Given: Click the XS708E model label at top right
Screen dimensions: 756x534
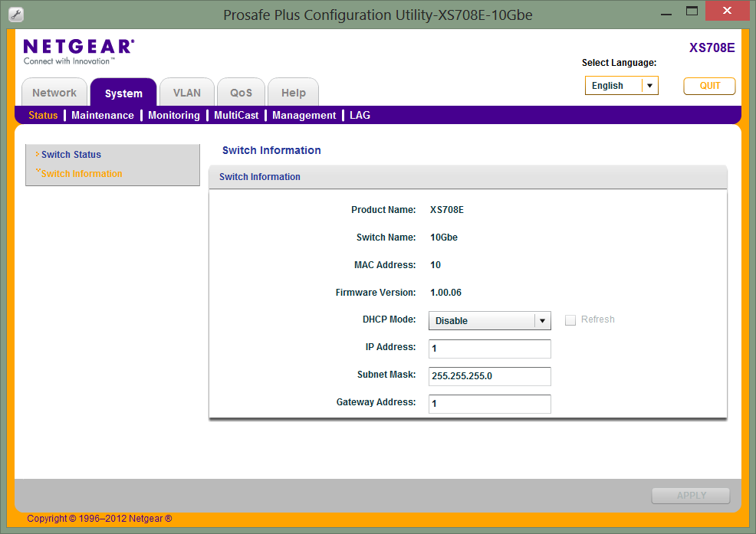Looking at the screenshot, I should [712, 48].
